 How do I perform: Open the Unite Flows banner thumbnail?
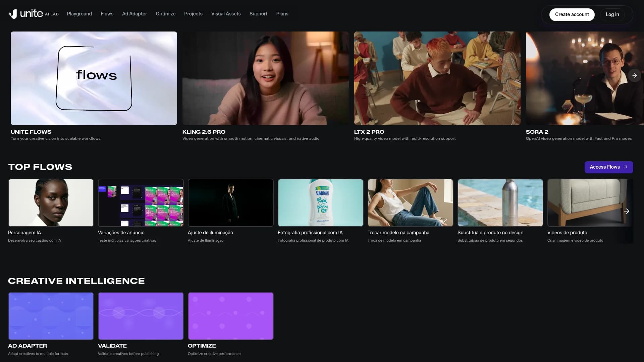point(94,78)
